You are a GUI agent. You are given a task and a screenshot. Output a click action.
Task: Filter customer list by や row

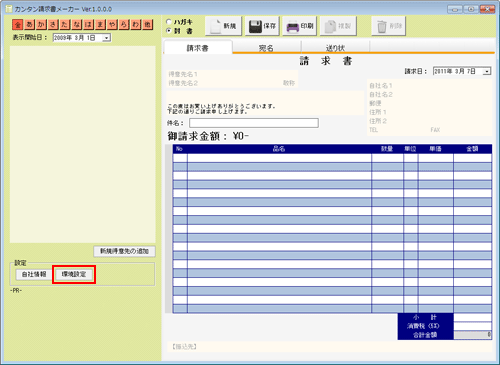(x=112, y=24)
